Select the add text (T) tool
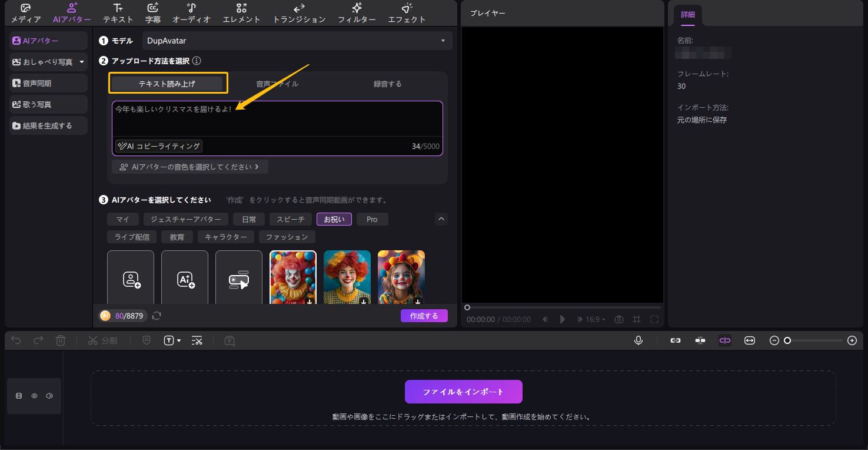The image size is (868, 450). (169, 340)
